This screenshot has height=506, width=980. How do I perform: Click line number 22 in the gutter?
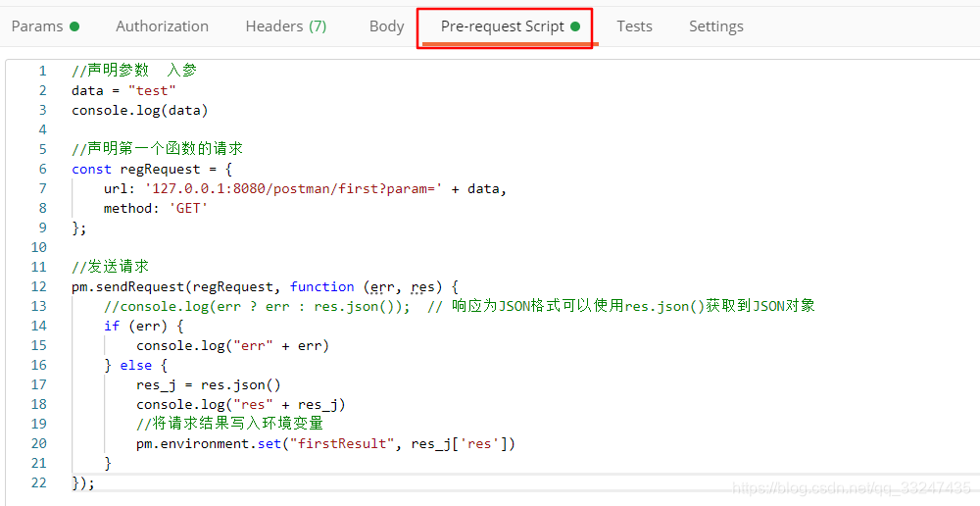(39, 482)
